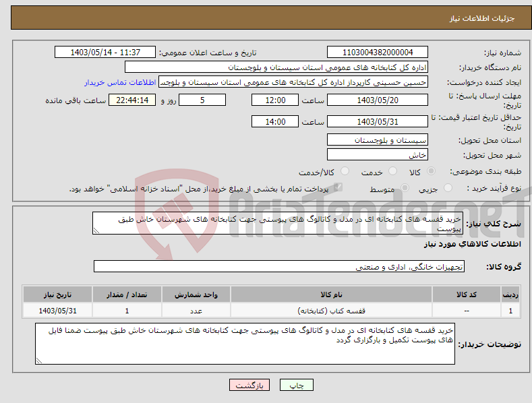Select the کالا/خدمت radio button
This screenshot has width=532, height=403.
[x=345, y=171]
